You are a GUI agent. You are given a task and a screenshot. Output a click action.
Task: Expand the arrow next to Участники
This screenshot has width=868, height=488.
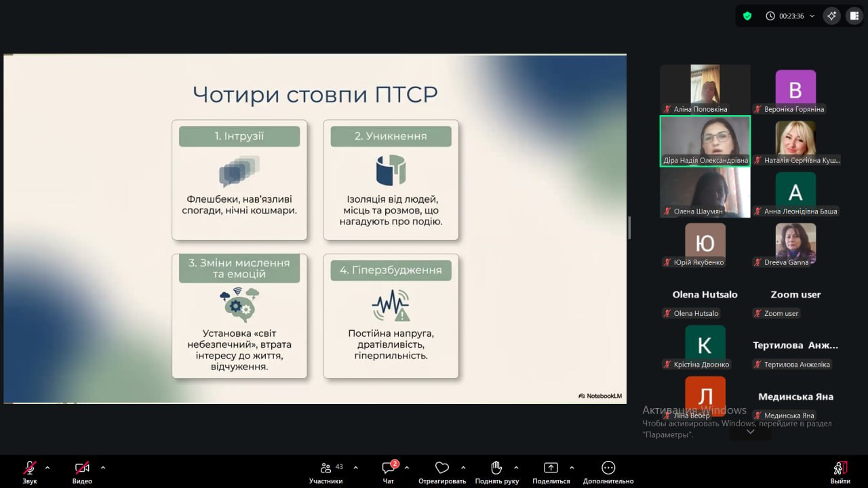(x=355, y=468)
